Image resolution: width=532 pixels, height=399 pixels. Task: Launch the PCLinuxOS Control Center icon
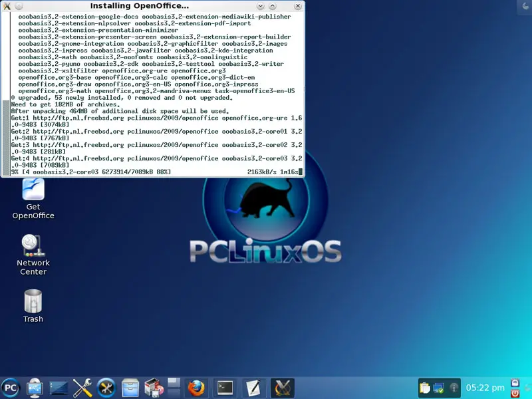(x=106, y=388)
